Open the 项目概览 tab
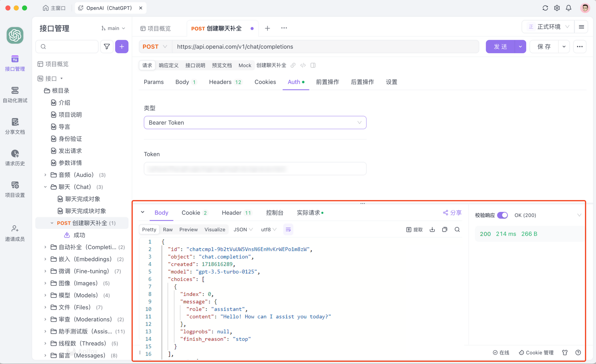Viewport: 596px width, 364px height. tap(156, 28)
